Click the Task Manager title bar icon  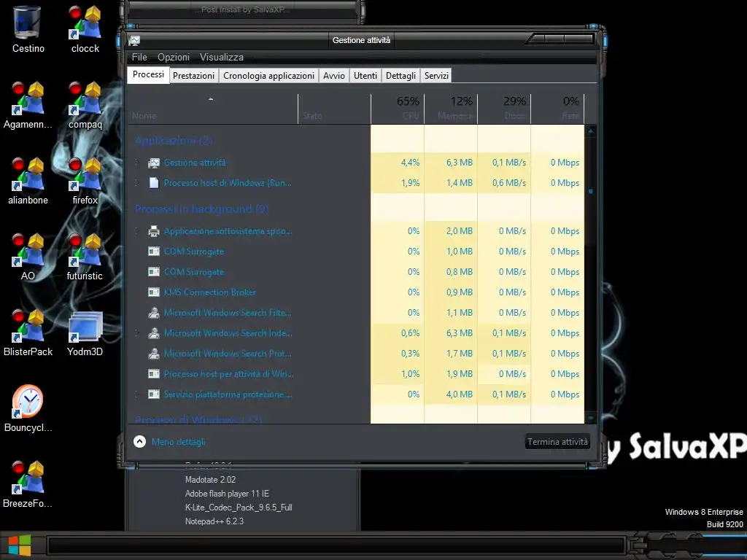click(134, 41)
